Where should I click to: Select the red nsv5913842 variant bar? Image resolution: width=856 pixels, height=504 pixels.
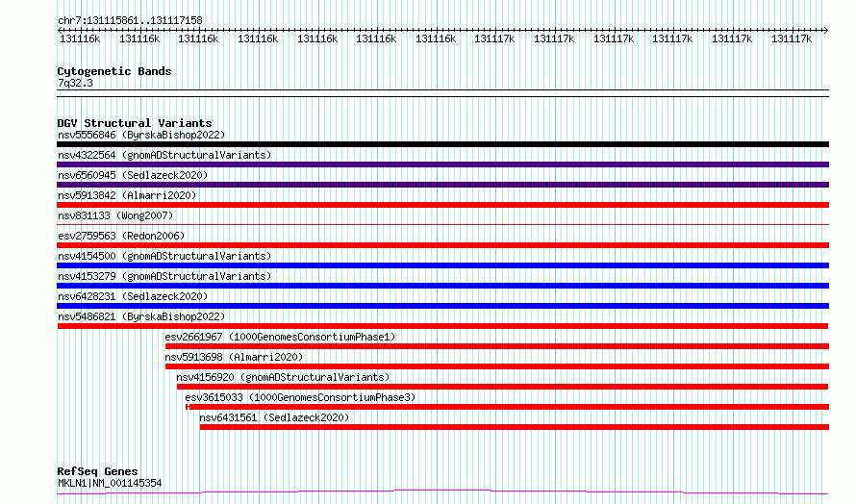pos(442,205)
